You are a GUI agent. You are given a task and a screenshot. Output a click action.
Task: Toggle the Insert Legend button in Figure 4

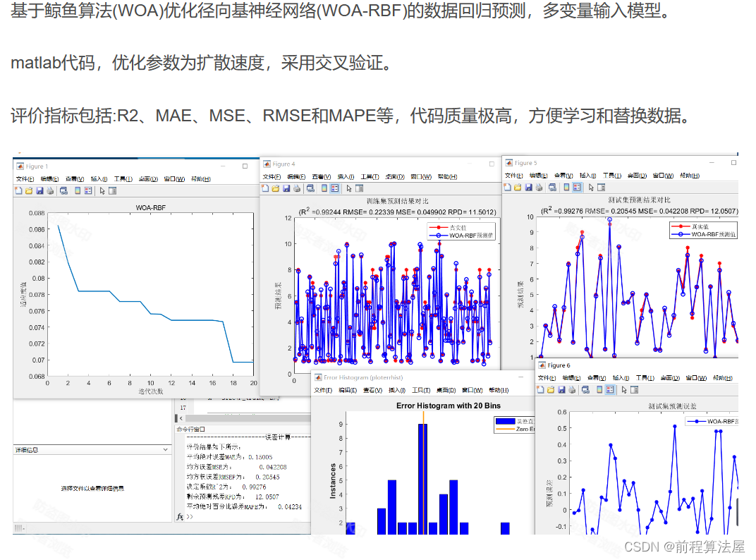[x=335, y=189]
